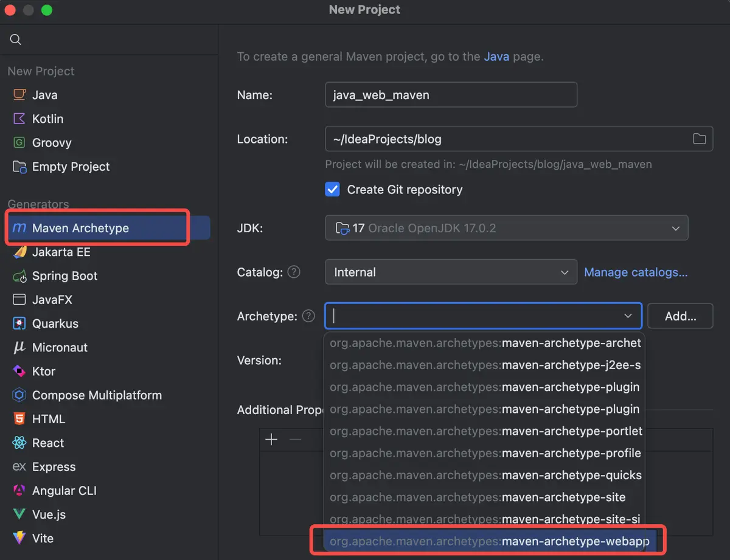Click the Add... archetype button
The height and width of the screenshot is (560, 730).
pos(680,316)
